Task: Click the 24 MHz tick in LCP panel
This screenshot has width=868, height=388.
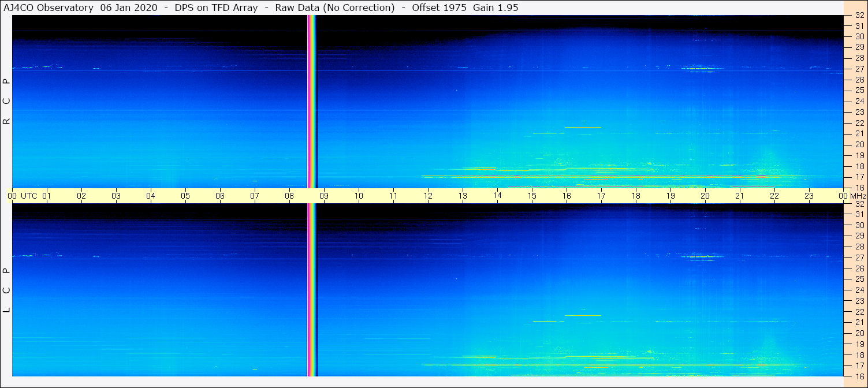Action: [x=859, y=290]
